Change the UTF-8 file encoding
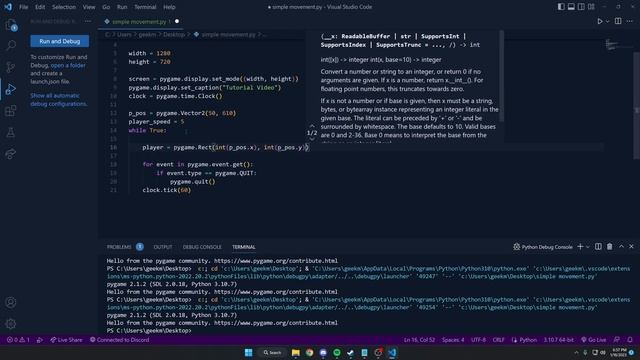The height and width of the screenshot is (360, 640). coord(478,340)
